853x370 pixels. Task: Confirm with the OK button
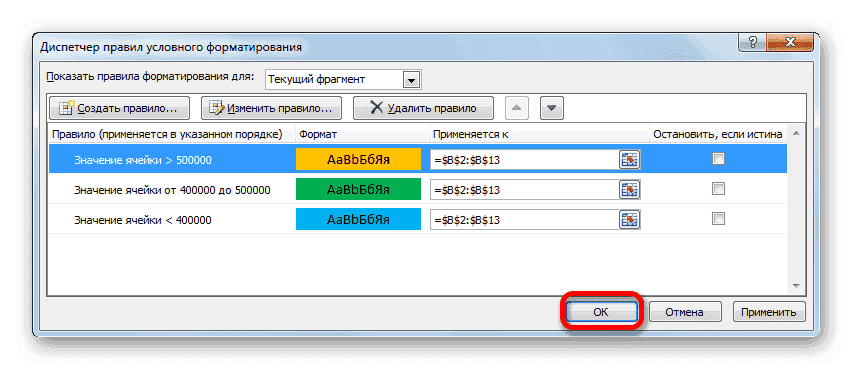tap(601, 312)
